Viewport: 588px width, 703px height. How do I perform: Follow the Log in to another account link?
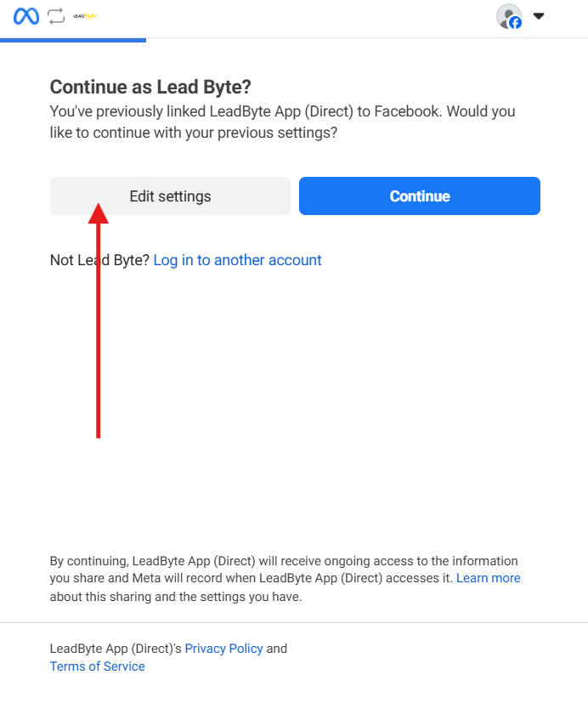(x=238, y=260)
